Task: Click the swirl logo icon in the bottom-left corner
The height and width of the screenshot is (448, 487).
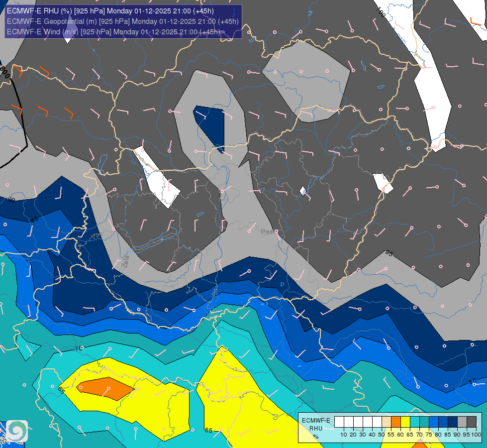Action: (x=17, y=431)
